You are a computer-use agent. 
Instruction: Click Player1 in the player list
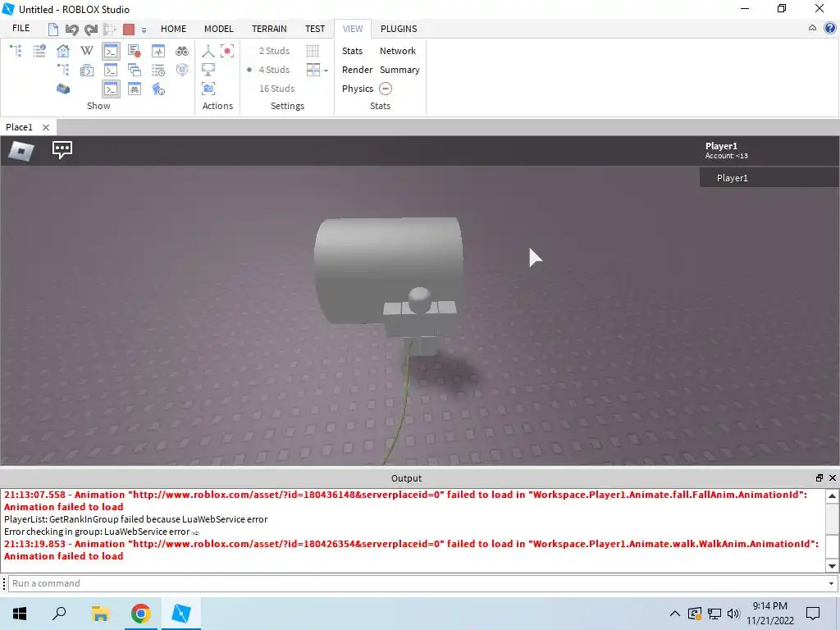point(769,178)
